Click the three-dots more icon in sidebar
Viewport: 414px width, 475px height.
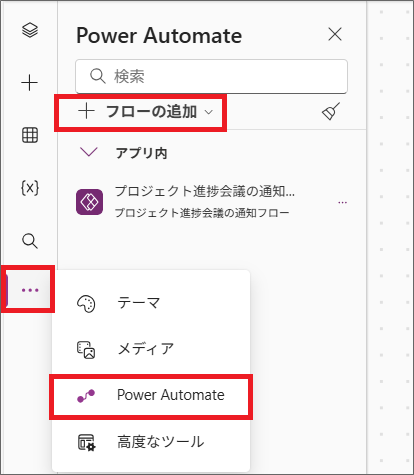(30, 290)
